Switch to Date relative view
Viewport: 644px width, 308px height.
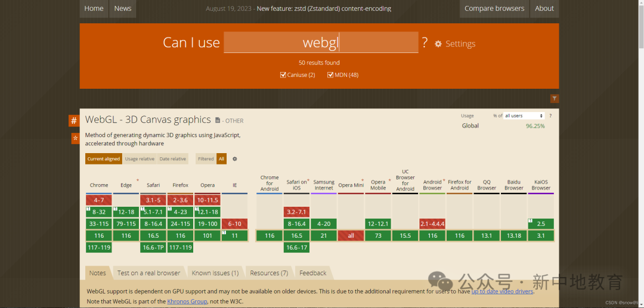click(172, 158)
